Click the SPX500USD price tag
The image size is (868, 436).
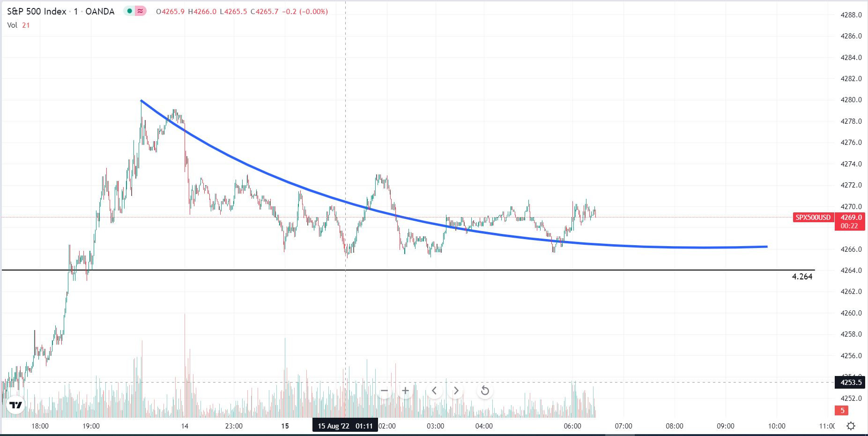[813, 218]
